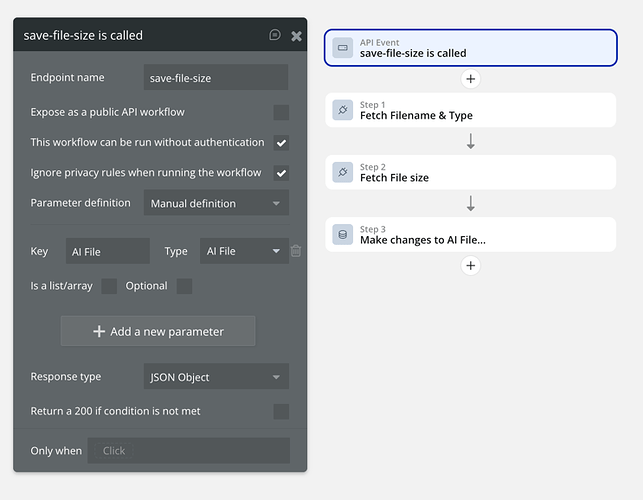
Task: Click the Step 1 plugin icon
Action: (x=342, y=110)
